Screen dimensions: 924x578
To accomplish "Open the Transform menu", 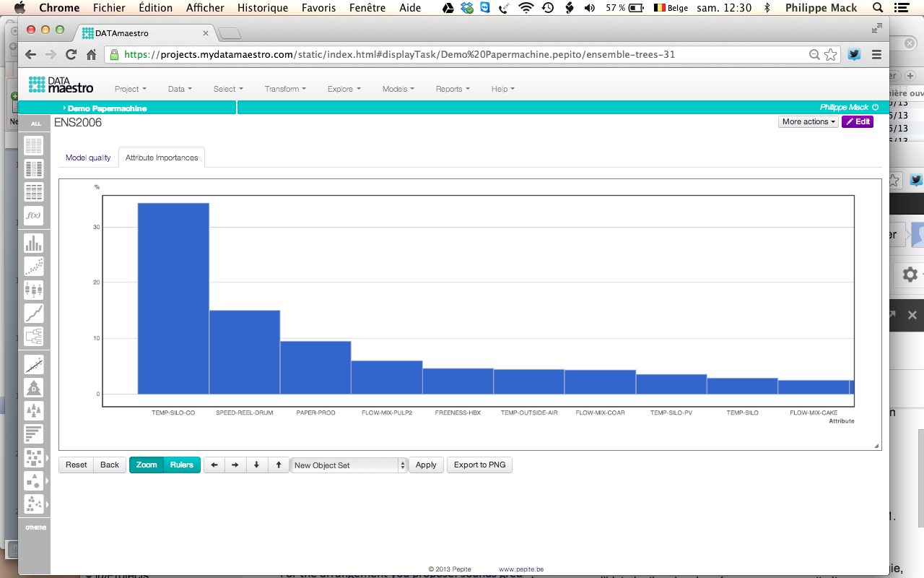I will (285, 89).
